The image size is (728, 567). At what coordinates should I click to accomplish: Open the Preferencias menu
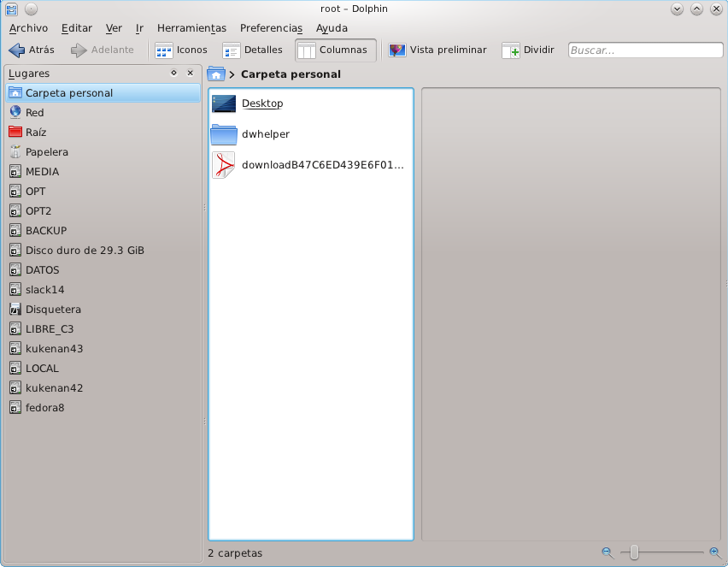(x=271, y=27)
